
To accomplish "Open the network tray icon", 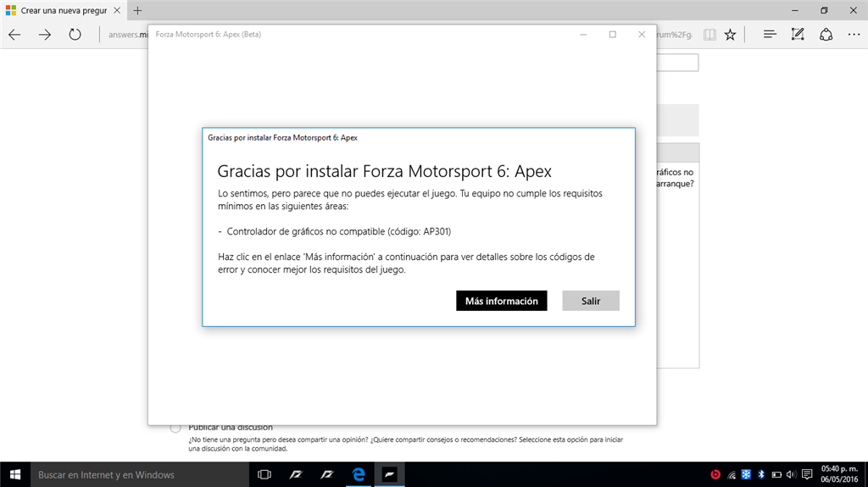I will [732, 474].
